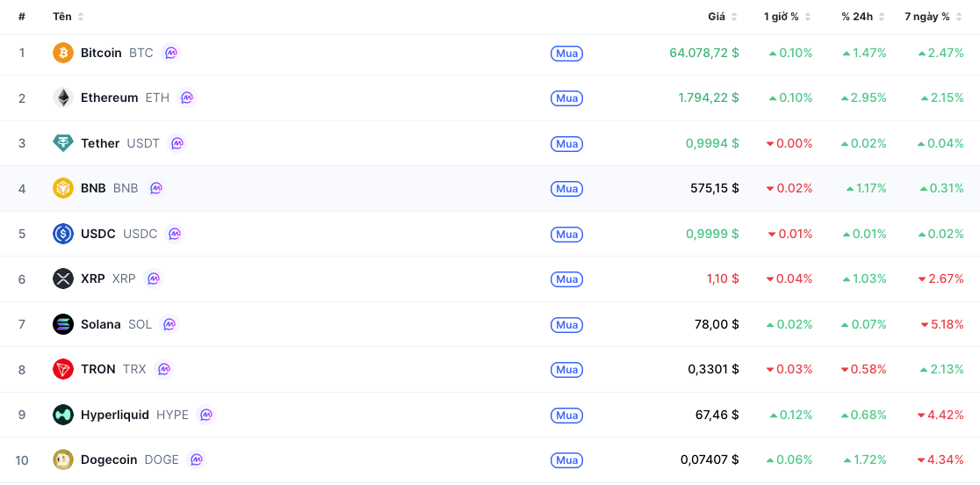The image size is (980, 485).
Task: Sort by the Giá column arrows
Action: 734,17
